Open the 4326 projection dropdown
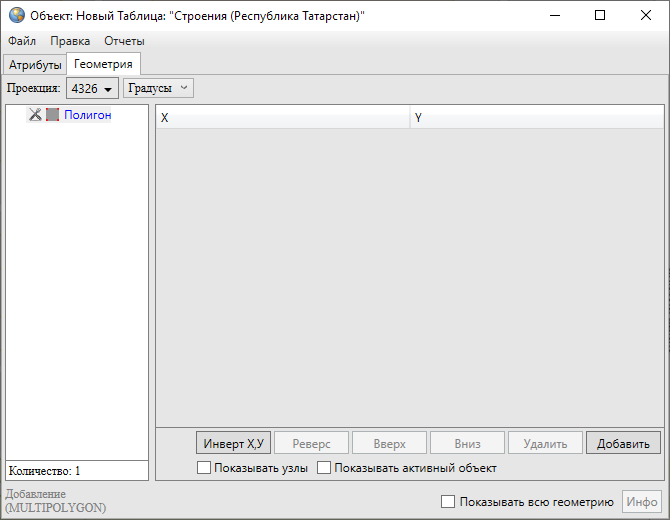The image size is (670, 520). click(92, 89)
